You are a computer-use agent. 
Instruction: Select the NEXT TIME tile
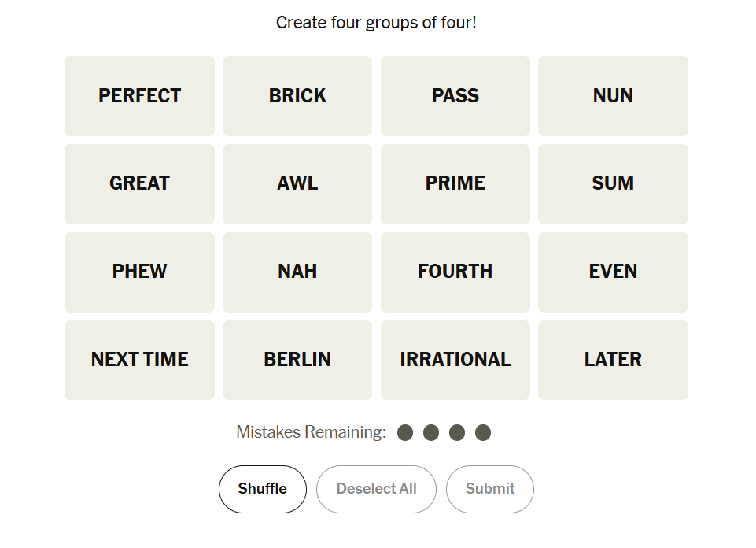click(x=139, y=360)
